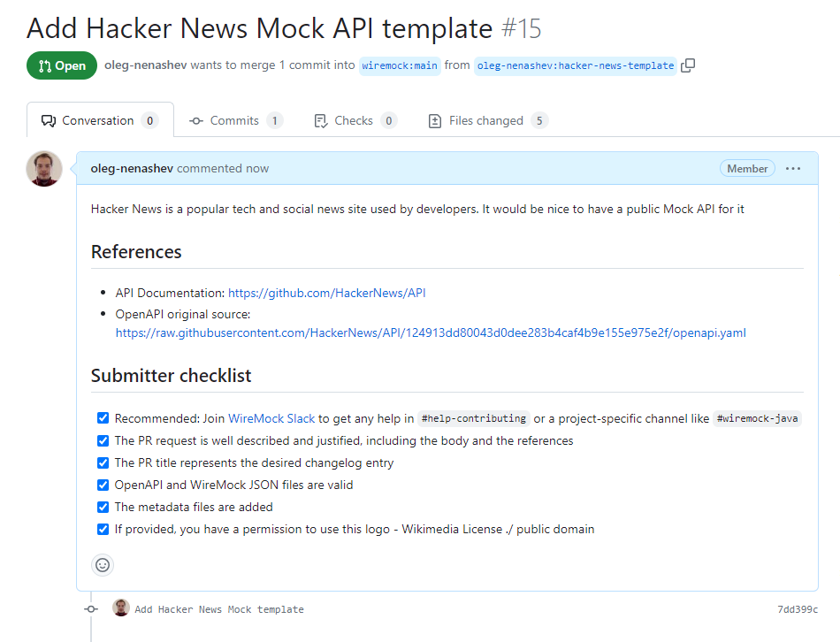Click the #15 pull request number
Image resolution: width=840 pixels, height=642 pixels.
522,28
